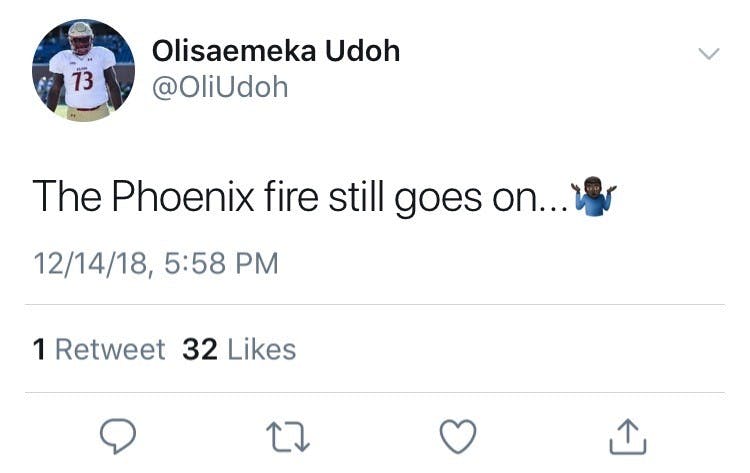
Task: Click the 12/14/18, 5:58 PM timestamp
Action: (156, 264)
